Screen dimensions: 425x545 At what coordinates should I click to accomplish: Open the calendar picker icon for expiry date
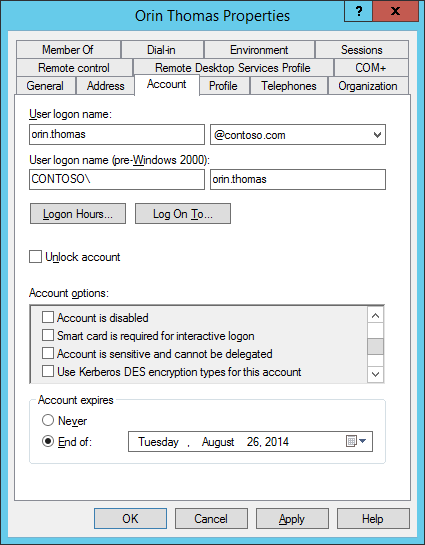click(x=351, y=441)
